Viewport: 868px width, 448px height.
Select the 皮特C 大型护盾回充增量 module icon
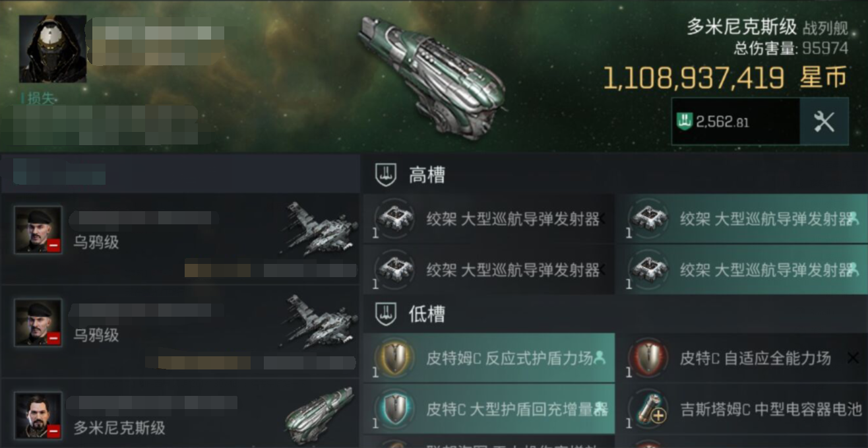[x=394, y=409]
